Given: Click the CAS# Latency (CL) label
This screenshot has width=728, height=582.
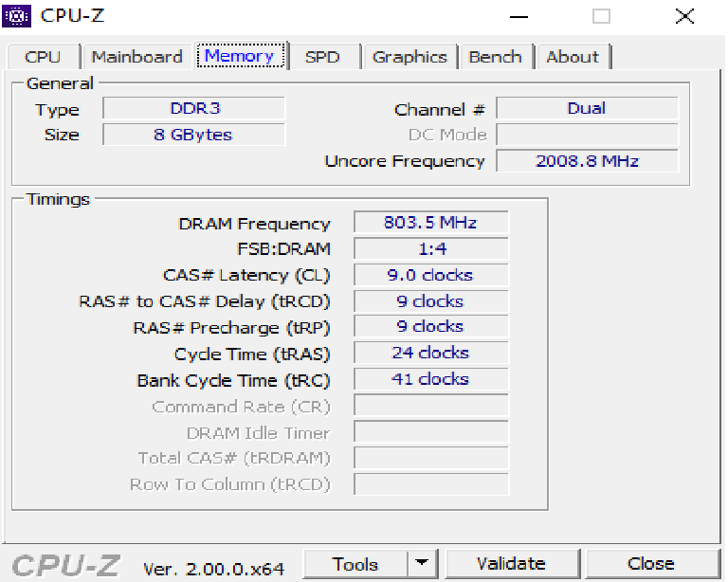Looking at the screenshot, I should click(246, 276).
